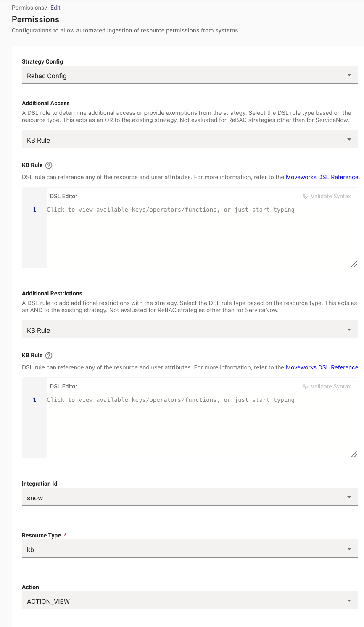The image size is (364, 627).
Task: Expand Additional Access KB Rule dropdown
Action: (x=190, y=140)
